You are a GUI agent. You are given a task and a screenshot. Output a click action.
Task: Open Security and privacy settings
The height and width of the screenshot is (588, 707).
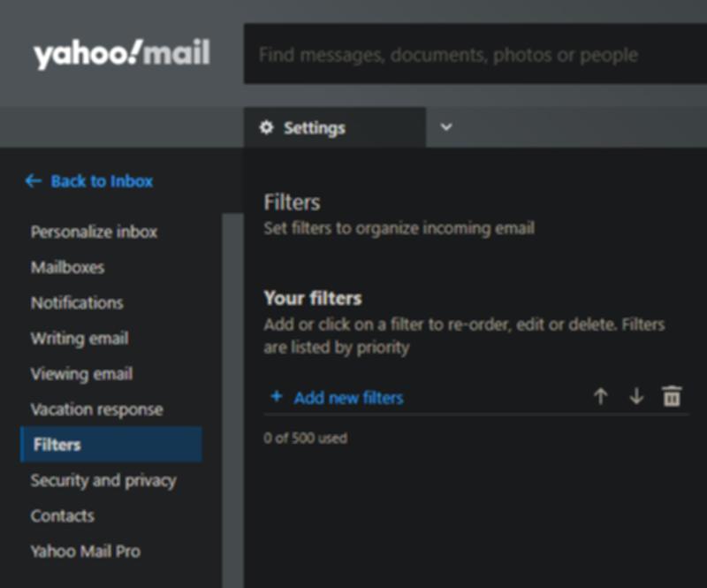(x=103, y=481)
